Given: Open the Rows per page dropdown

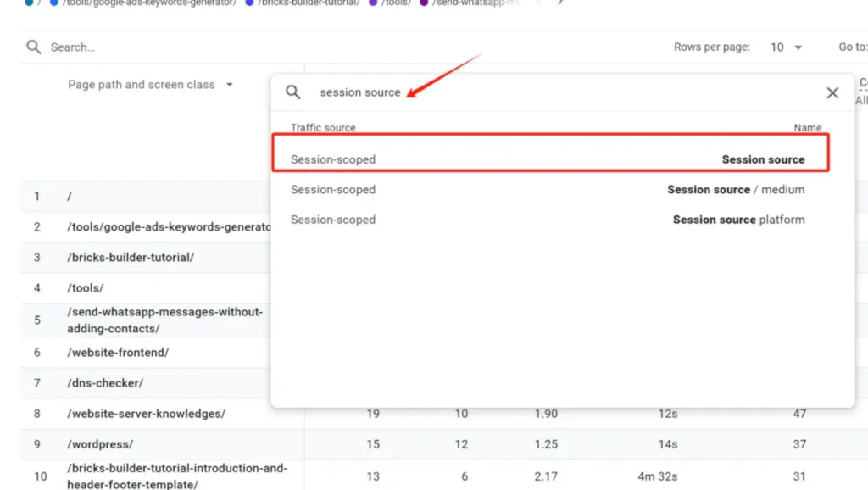Looking at the screenshot, I should click(x=787, y=47).
